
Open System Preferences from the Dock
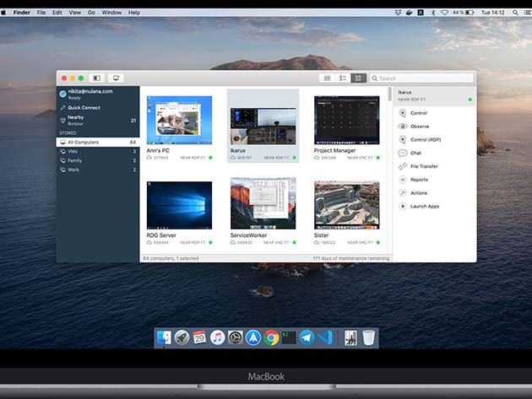pos(235,337)
